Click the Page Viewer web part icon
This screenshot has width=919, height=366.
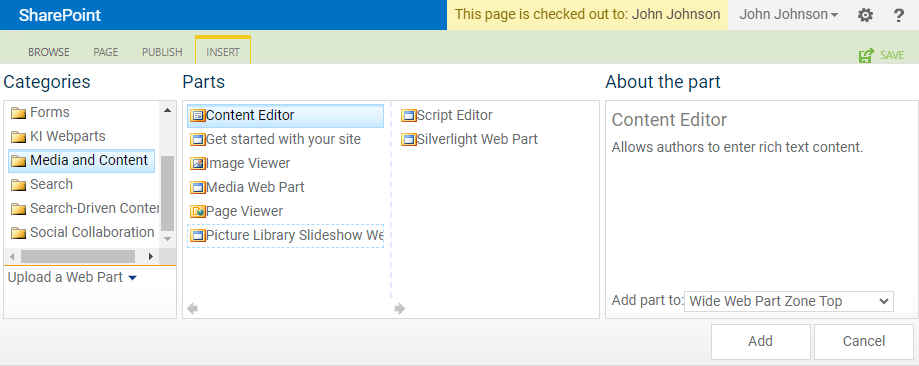[198, 212]
